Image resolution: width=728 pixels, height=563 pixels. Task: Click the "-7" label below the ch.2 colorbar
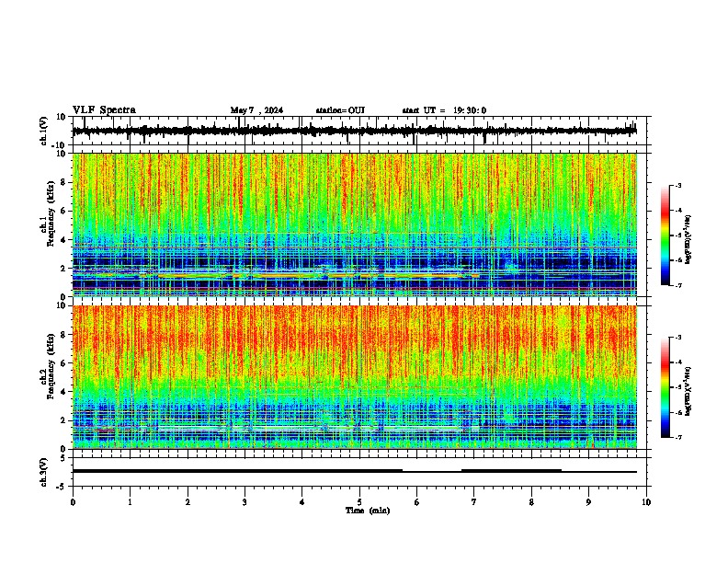(678, 437)
